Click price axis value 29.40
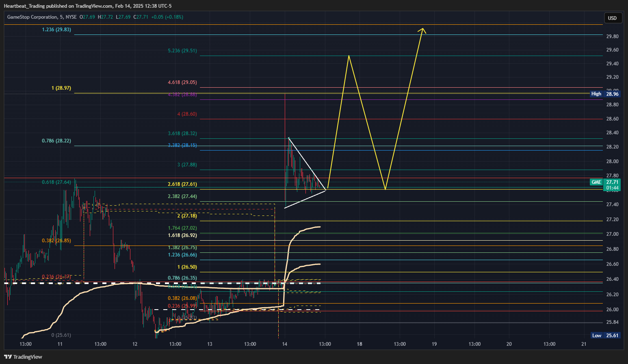 pos(612,64)
